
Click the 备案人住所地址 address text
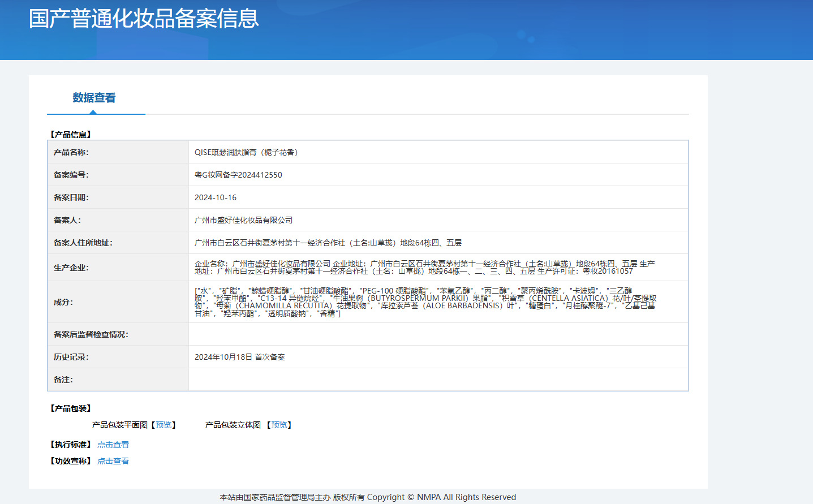coord(328,243)
